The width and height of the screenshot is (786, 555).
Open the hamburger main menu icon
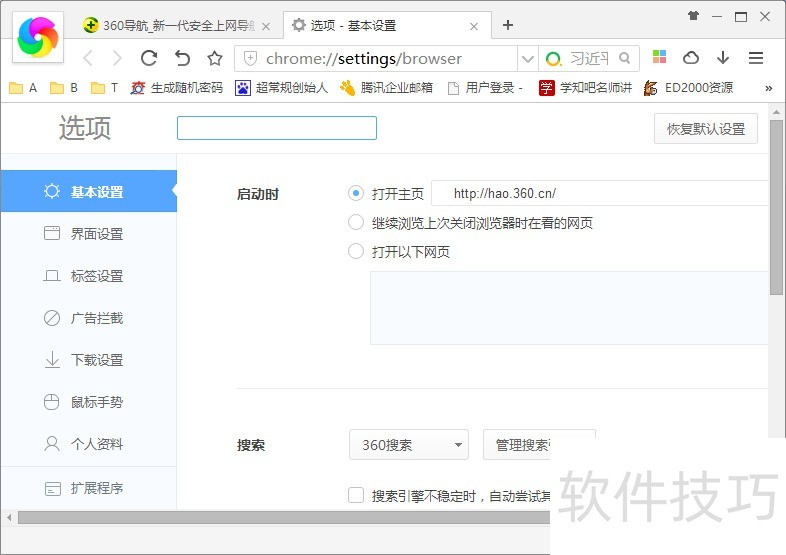(x=756, y=58)
